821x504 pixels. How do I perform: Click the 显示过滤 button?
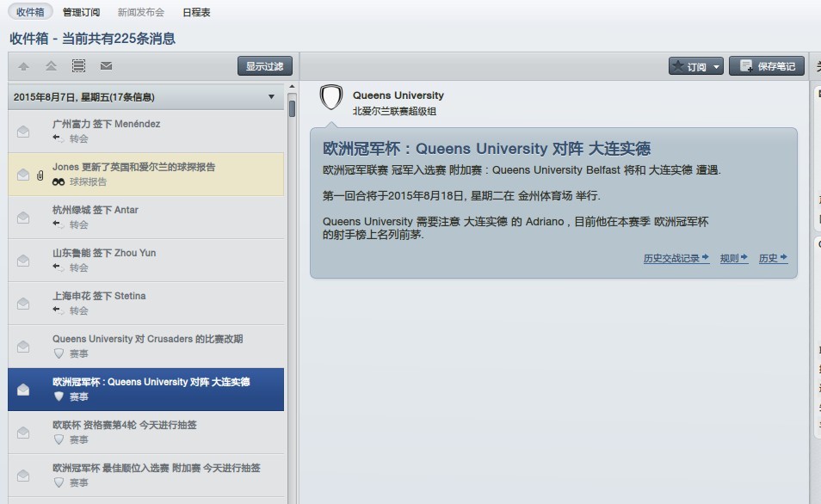point(265,66)
